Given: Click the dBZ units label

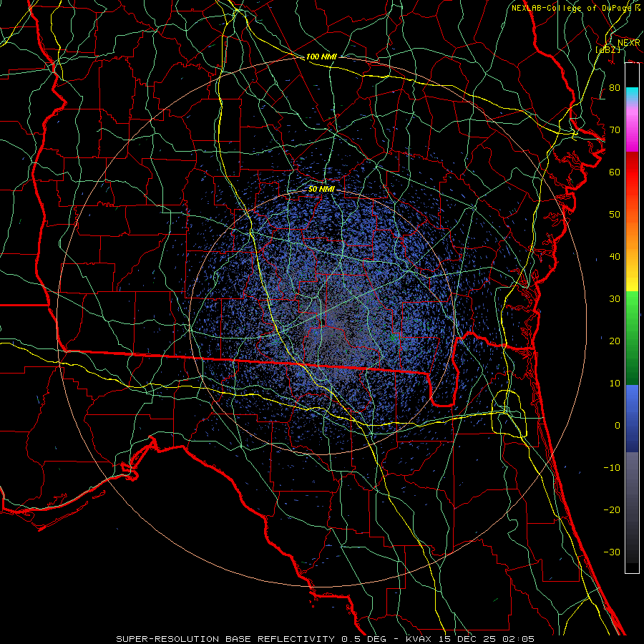Looking at the screenshot, I should click(x=608, y=50).
